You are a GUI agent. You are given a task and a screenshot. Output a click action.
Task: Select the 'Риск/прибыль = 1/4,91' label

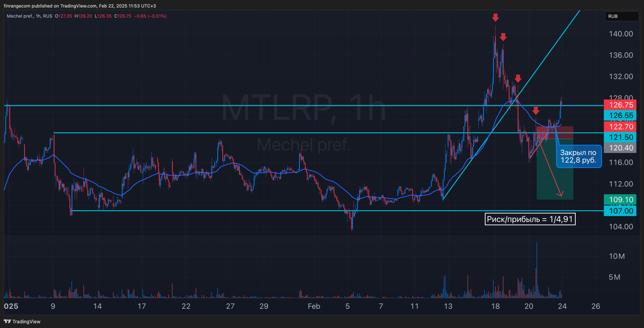(x=530, y=219)
